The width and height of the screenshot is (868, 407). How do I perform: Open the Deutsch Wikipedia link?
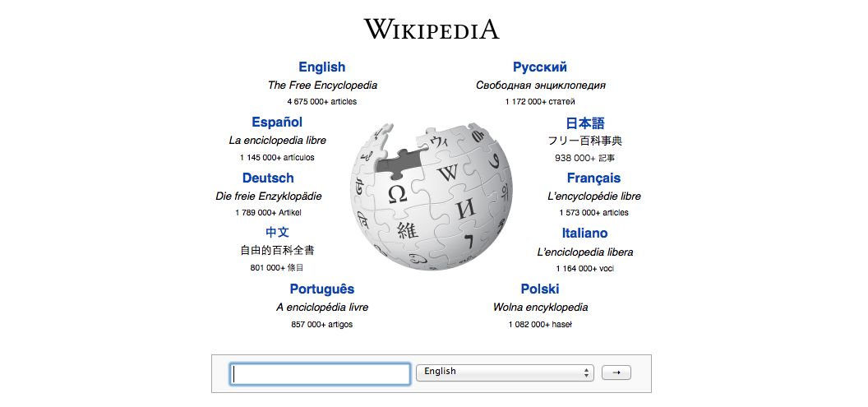[268, 178]
